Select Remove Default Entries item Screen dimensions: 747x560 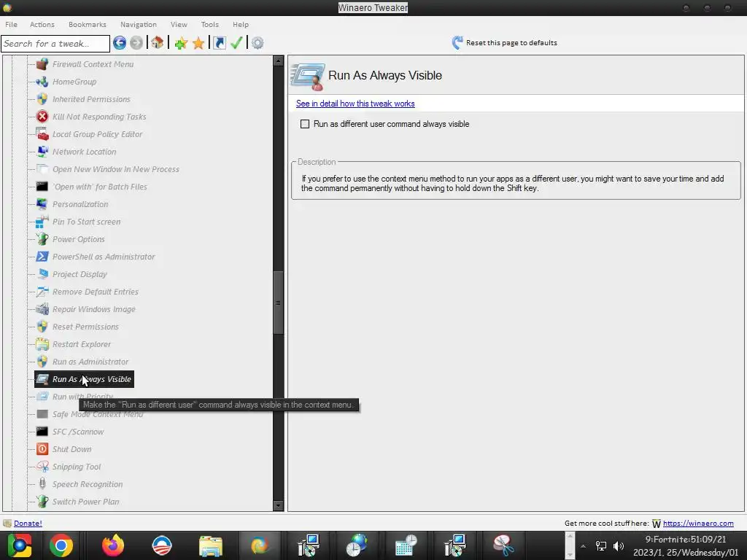point(96,292)
